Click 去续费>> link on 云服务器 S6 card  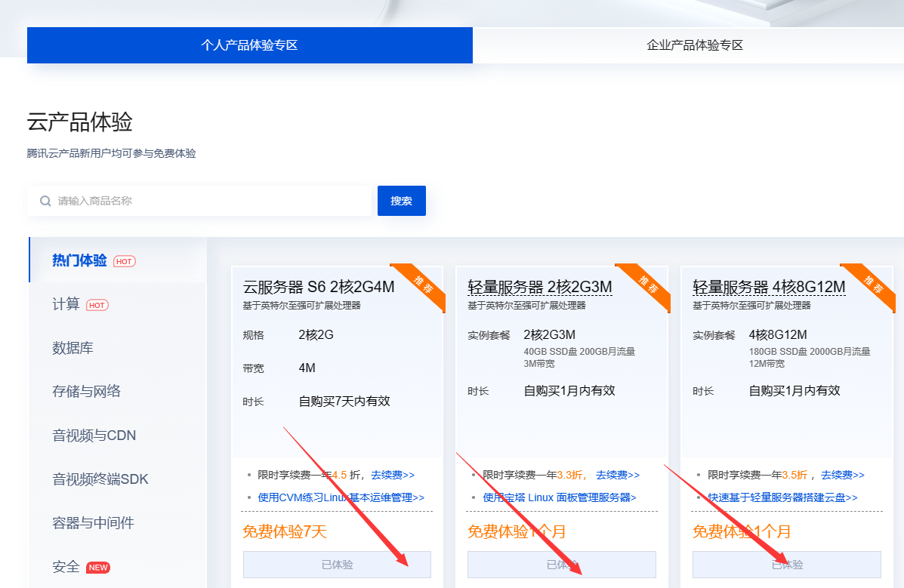pyautogui.click(x=393, y=475)
